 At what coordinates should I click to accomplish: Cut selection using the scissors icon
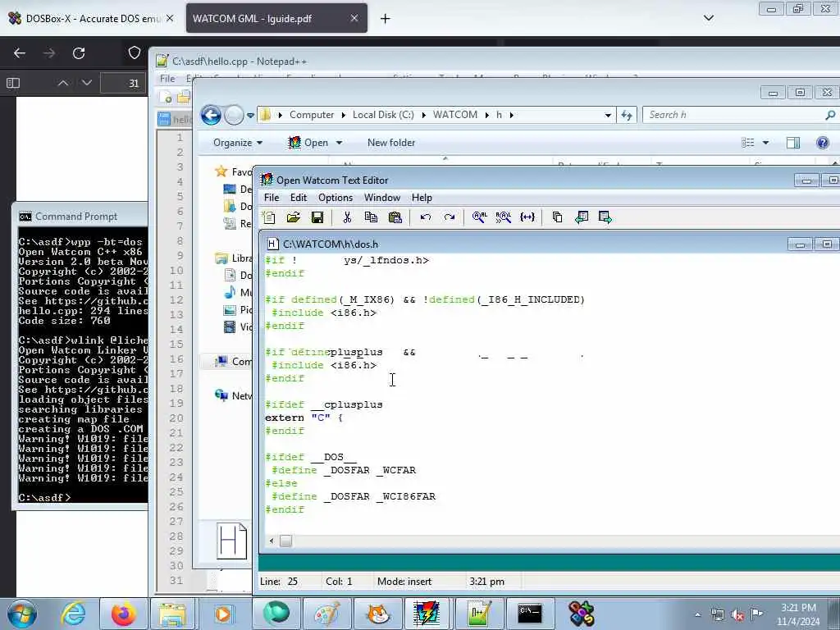pyautogui.click(x=347, y=217)
